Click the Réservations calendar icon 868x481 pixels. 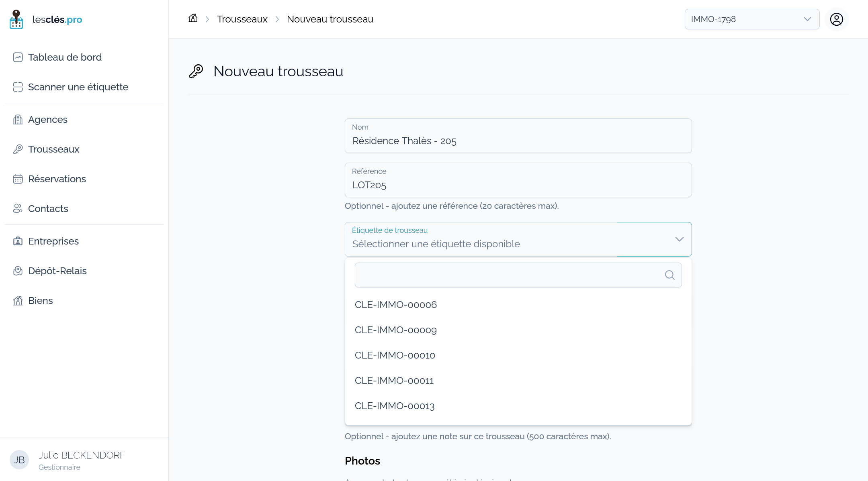click(18, 179)
